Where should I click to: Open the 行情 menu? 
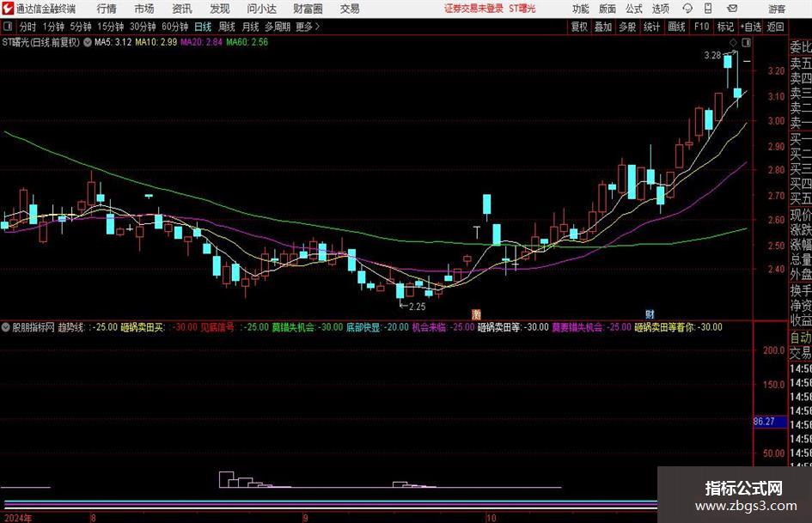[107, 9]
